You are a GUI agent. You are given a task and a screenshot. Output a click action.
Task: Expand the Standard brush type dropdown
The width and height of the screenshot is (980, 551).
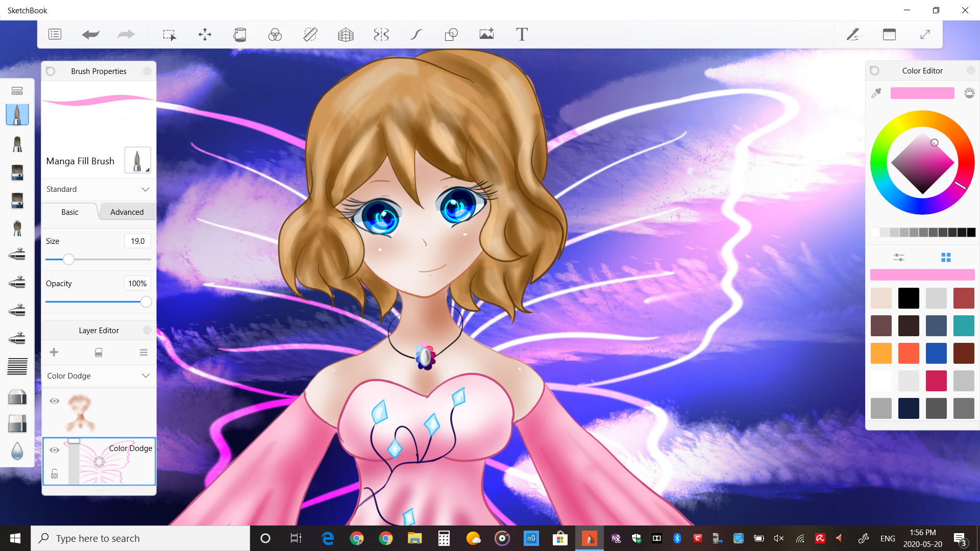(99, 189)
